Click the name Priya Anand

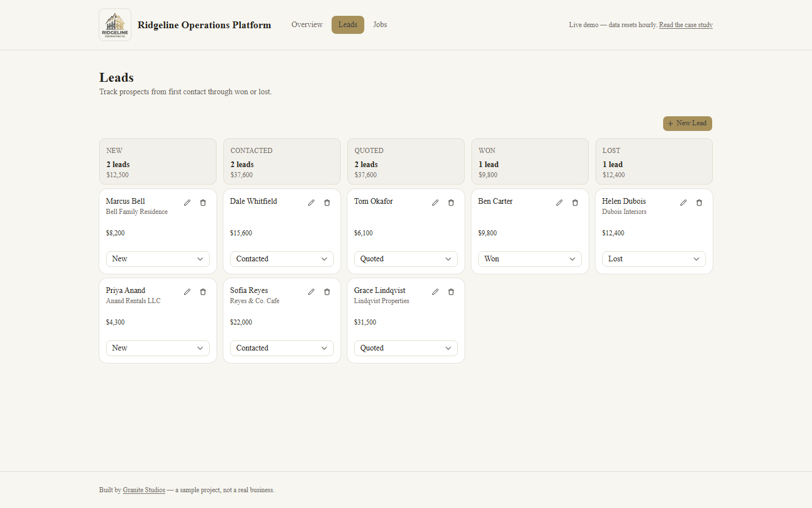click(x=125, y=291)
